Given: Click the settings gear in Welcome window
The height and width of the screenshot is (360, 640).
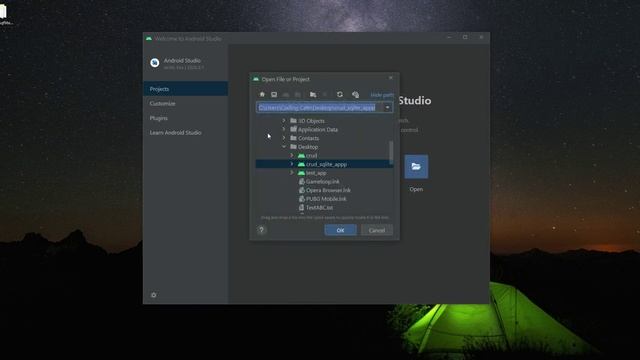Looking at the screenshot, I should [153, 295].
